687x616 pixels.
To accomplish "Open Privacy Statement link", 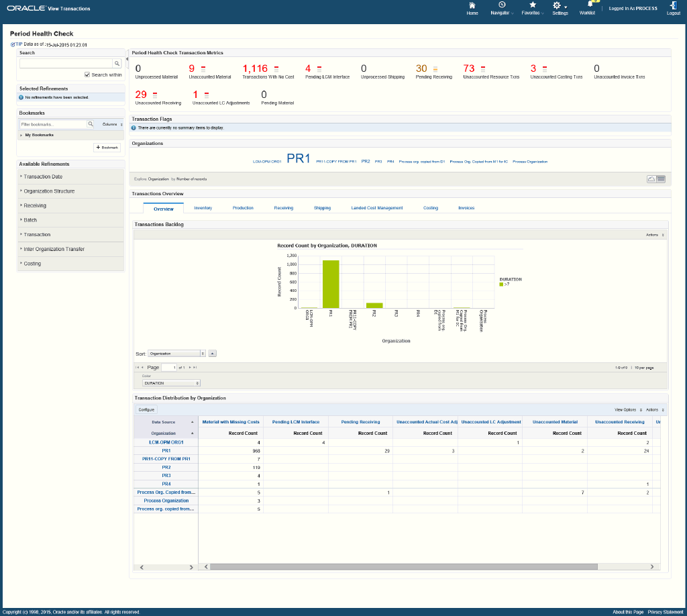I will [x=665, y=612].
